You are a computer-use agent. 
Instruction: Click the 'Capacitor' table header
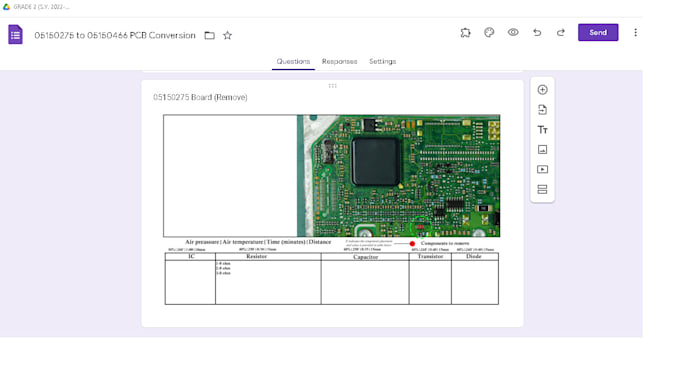(x=365, y=257)
